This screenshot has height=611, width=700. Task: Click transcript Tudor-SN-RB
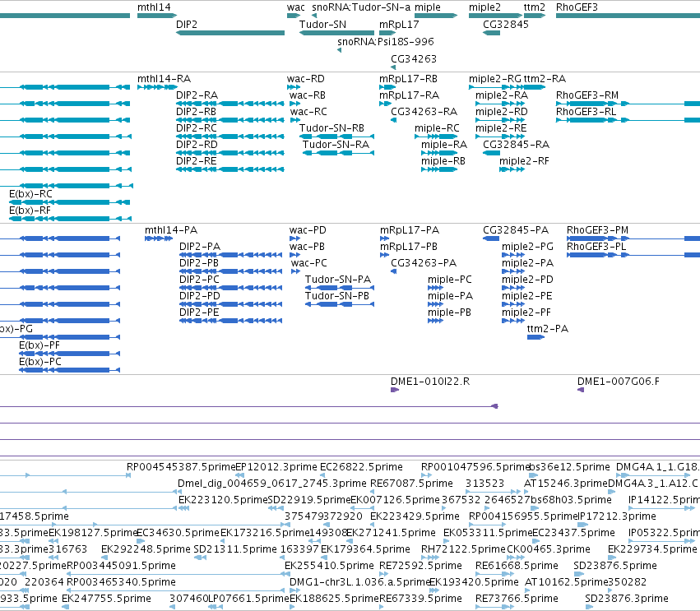pyautogui.click(x=331, y=128)
